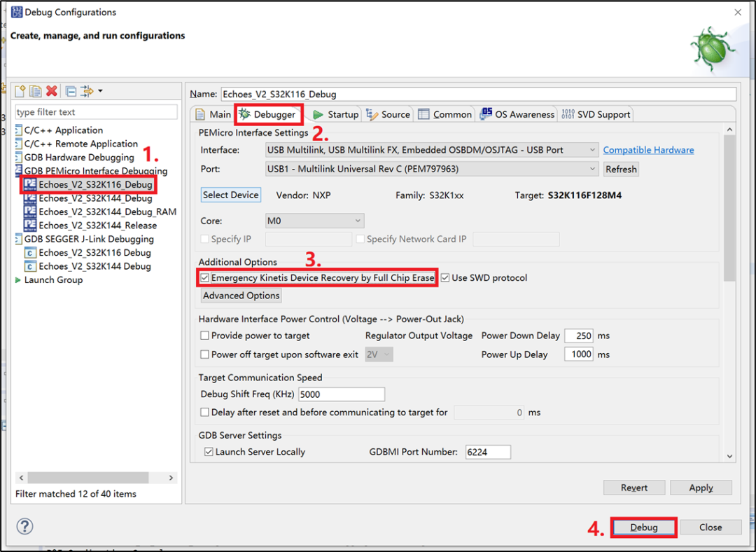Toggle Specify IP checkbox
This screenshot has width=756, height=552.
coord(205,239)
